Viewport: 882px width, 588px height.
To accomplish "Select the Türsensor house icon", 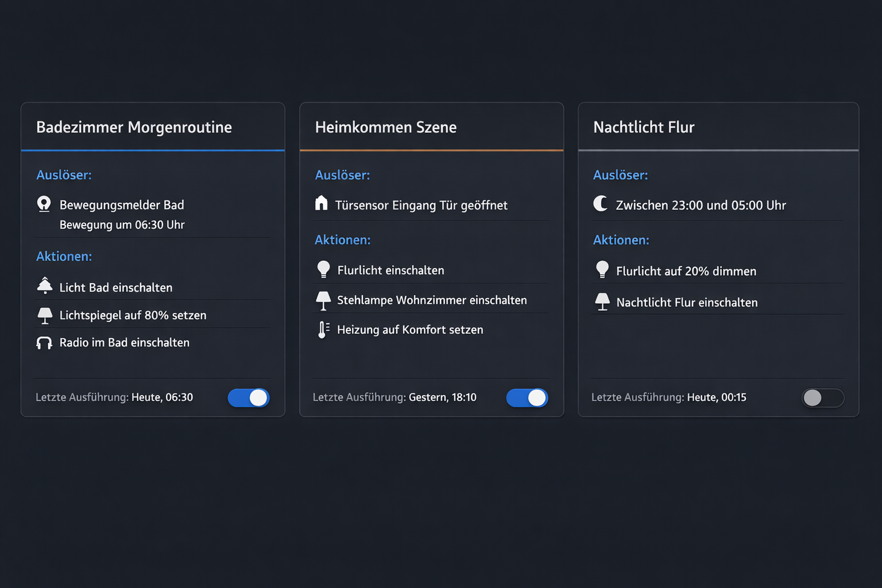I will (322, 204).
